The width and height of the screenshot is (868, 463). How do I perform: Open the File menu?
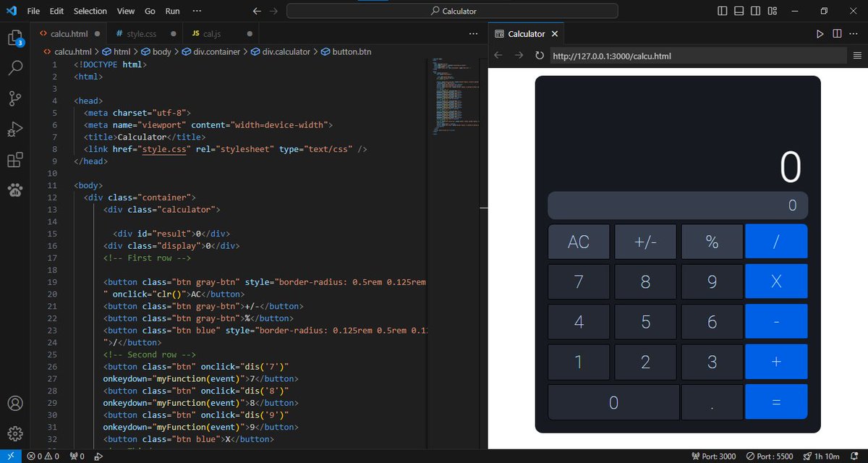33,11
